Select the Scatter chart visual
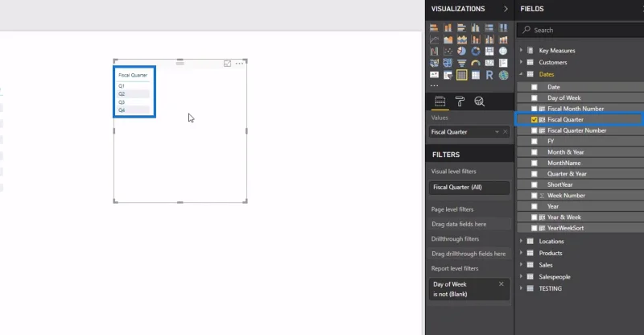The height and width of the screenshot is (335, 644). coord(448,51)
